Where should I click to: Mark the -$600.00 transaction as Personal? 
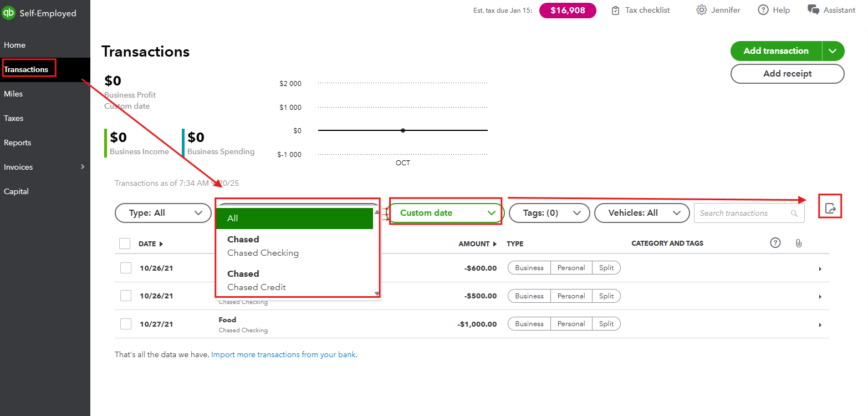571,268
